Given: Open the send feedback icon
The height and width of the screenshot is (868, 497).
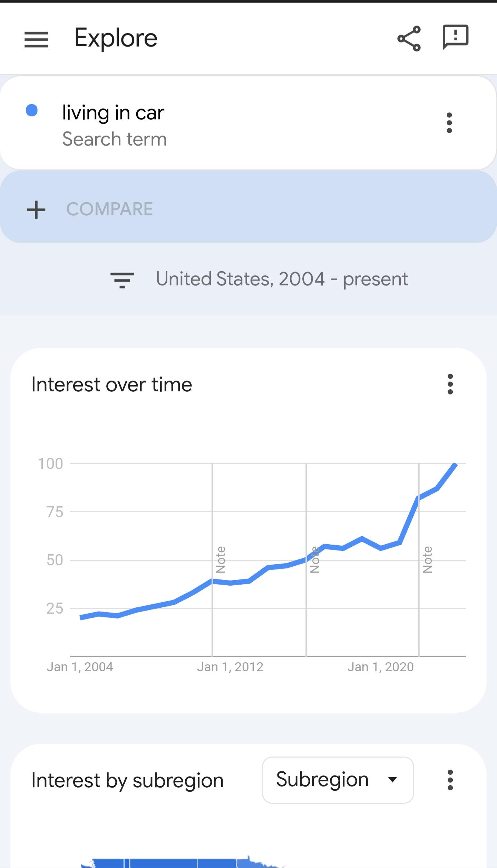Looking at the screenshot, I should tap(455, 37).
